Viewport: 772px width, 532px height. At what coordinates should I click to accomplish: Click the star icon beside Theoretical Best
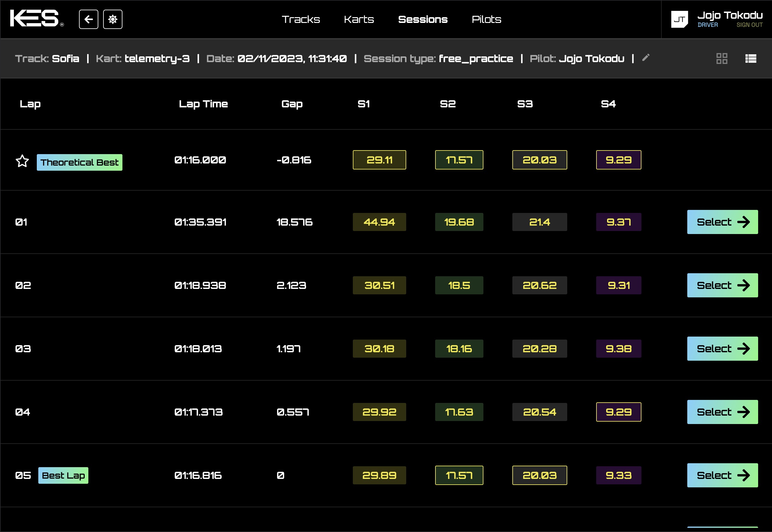point(22,161)
